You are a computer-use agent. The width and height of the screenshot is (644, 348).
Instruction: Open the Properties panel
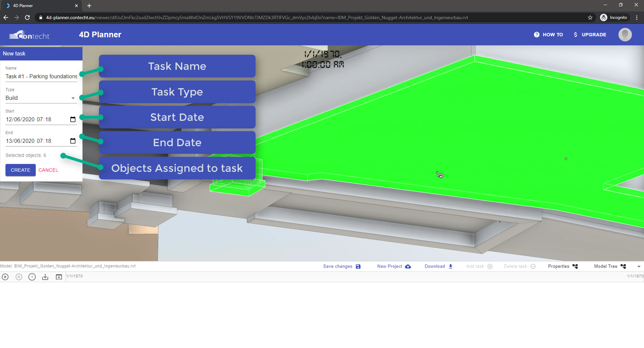[x=559, y=267]
